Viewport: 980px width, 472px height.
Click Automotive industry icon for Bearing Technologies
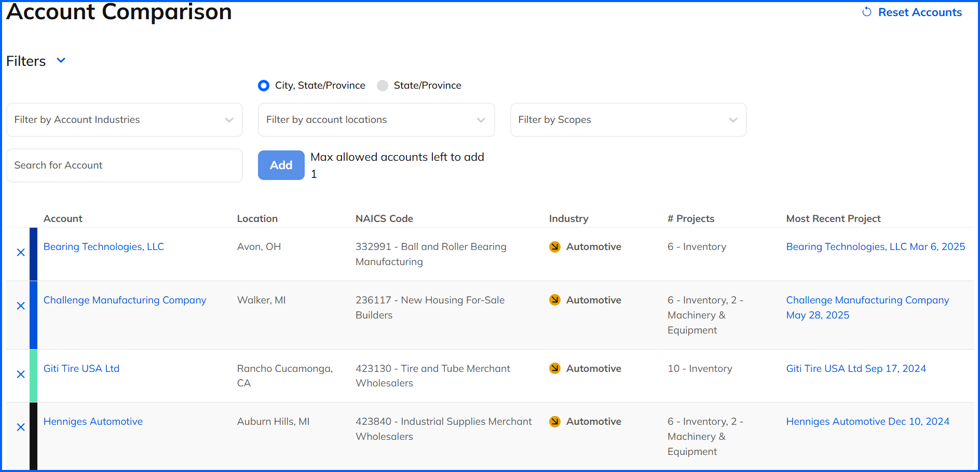[555, 247]
